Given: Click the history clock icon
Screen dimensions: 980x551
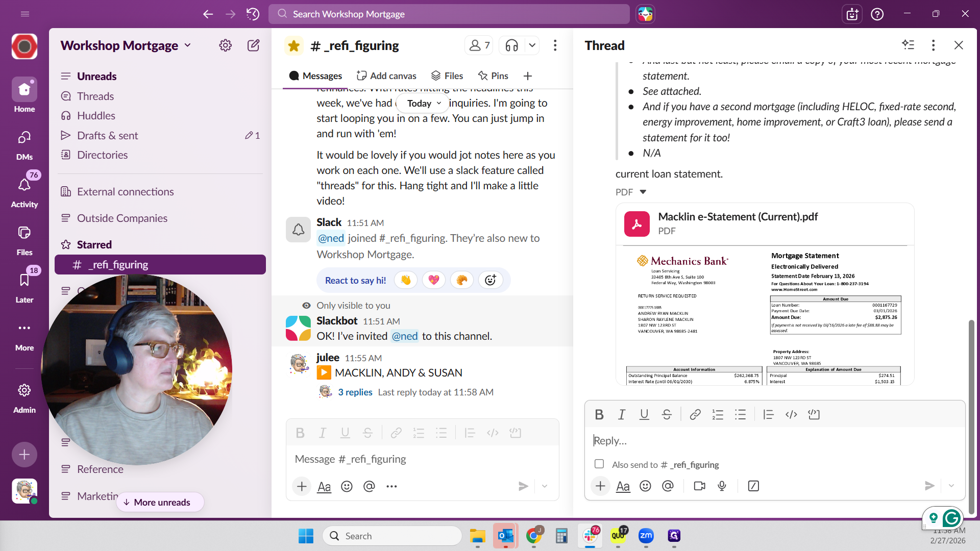Looking at the screenshot, I should coord(253,14).
